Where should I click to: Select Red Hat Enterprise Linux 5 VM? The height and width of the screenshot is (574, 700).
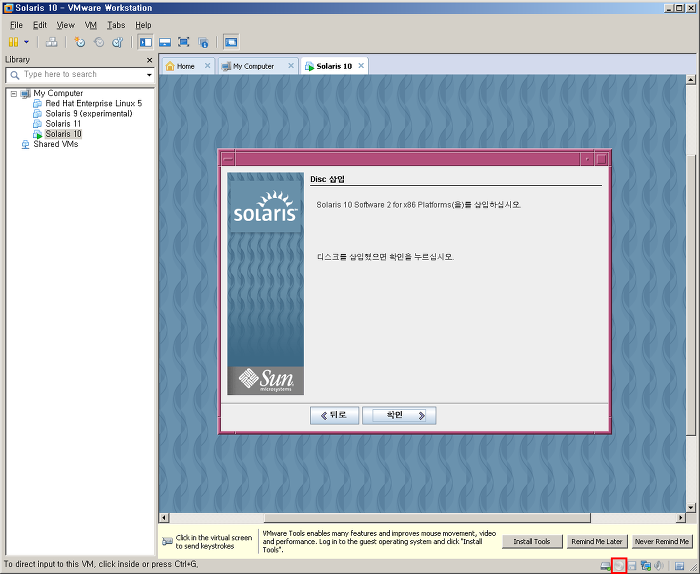tap(94, 104)
